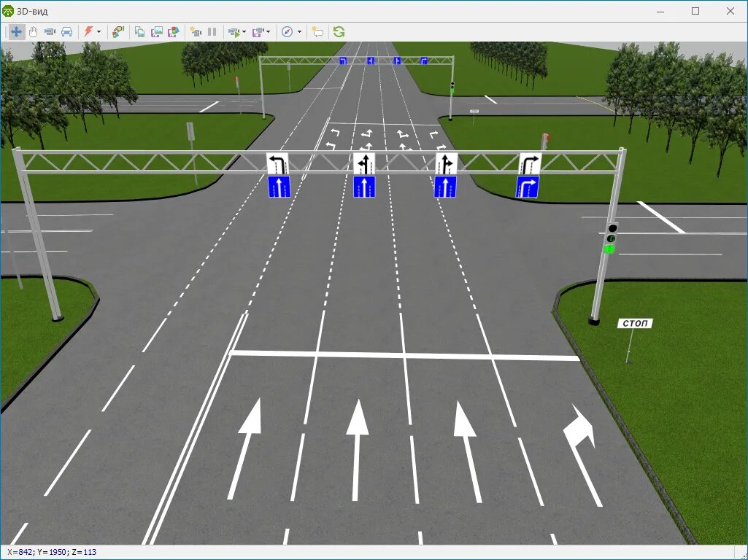This screenshot has width=748, height=560.
Task: Copy the 3D view image to clipboard
Action: [139, 32]
